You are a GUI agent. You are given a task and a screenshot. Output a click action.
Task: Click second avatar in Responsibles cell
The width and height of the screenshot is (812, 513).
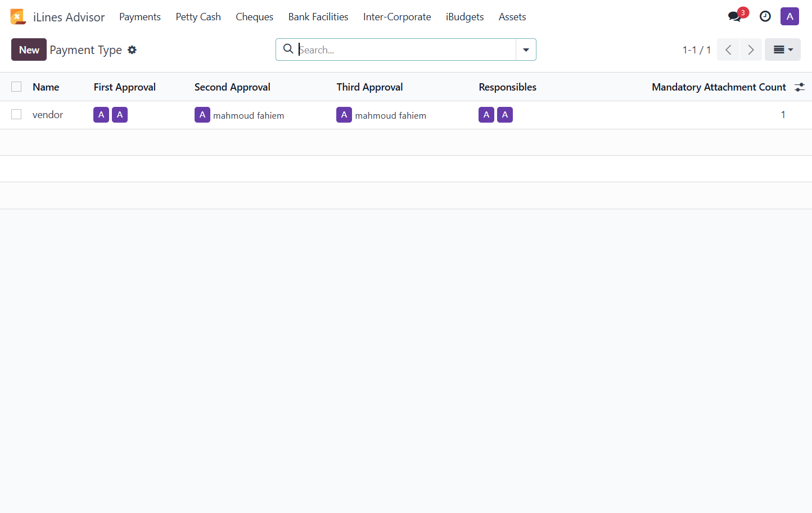[x=505, y=115]
